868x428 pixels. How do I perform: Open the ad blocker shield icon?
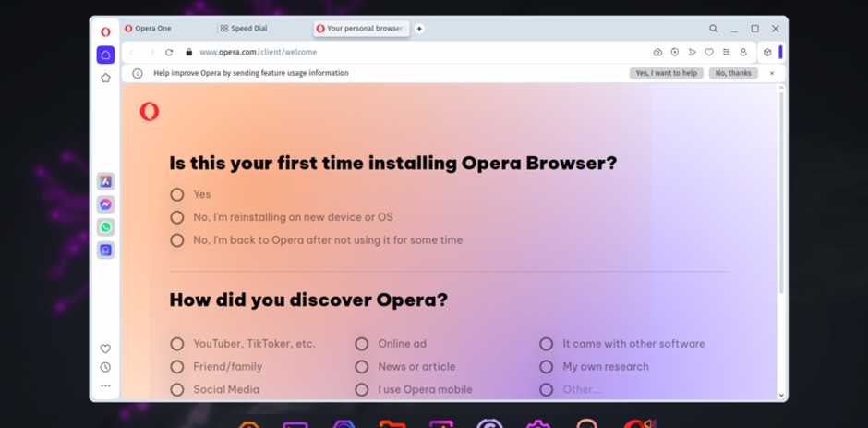(675, 52)
